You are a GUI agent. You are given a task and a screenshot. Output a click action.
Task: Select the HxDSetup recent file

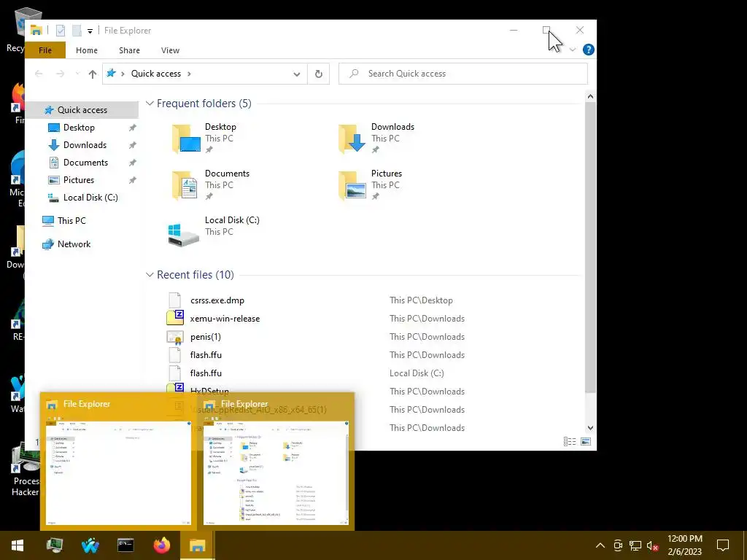pyautogui.click(x=209, y=390)
